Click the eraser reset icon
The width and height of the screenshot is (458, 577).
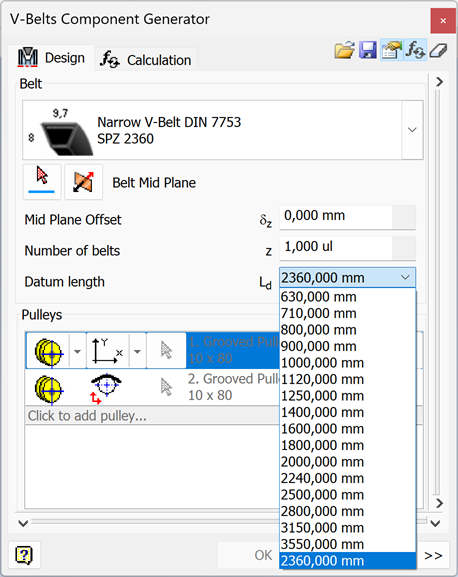(438, 50)
